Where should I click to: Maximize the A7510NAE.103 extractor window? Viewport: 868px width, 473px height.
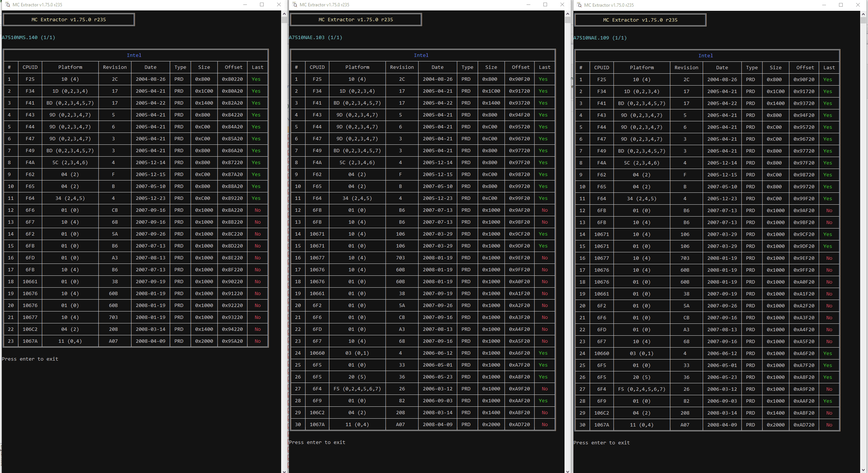coord(545,4)
